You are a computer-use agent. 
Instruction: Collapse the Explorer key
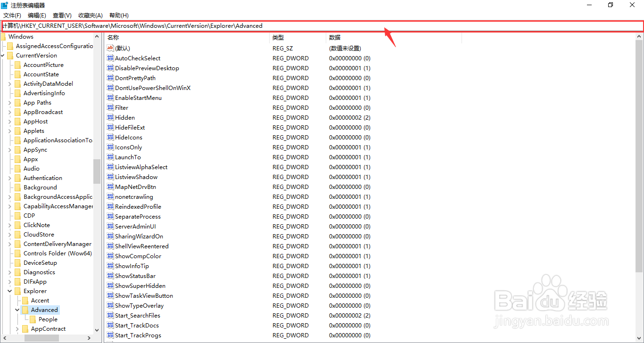[10, 291]
